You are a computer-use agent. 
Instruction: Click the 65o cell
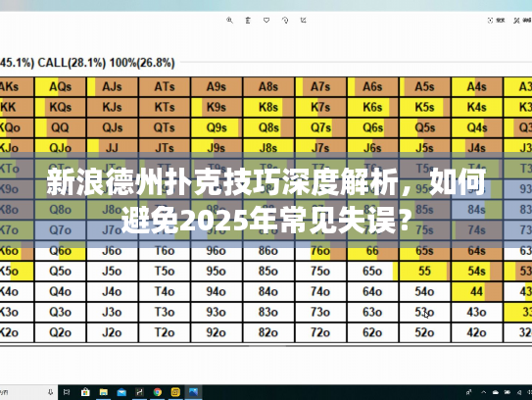[x=373, y=271]
